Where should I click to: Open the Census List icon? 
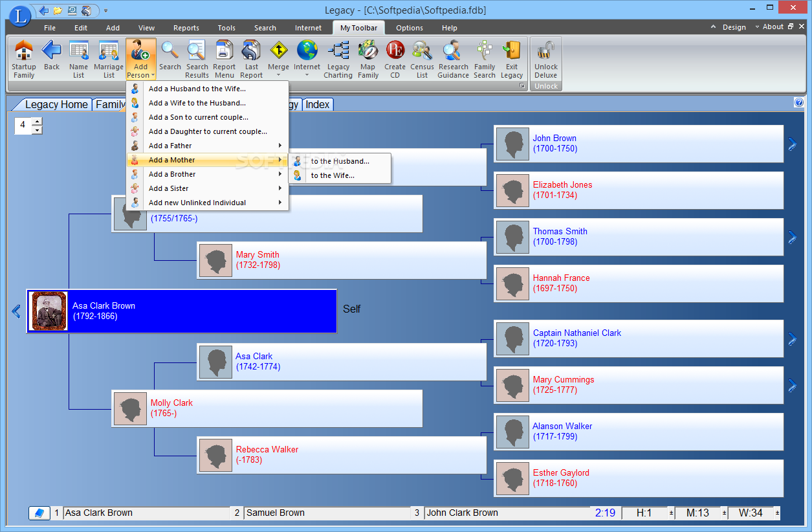(x=422, y=59)
